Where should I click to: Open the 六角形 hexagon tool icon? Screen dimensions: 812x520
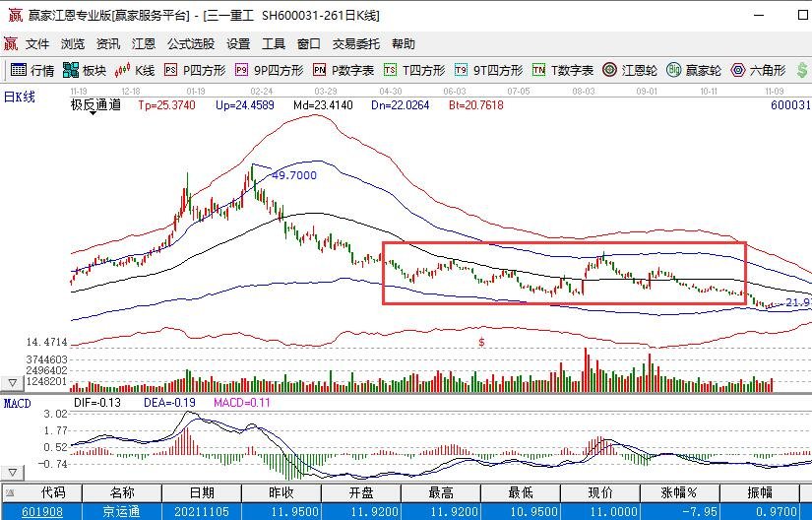[738, 70]
